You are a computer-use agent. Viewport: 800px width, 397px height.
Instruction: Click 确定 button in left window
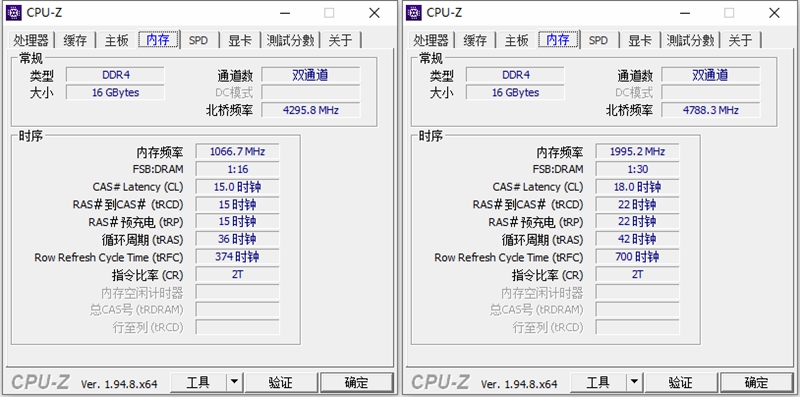(356, 382)
